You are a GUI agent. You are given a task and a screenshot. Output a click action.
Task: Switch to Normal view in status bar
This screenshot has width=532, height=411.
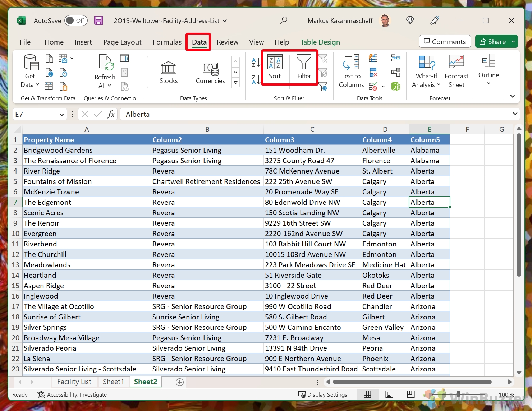point(367,394)
